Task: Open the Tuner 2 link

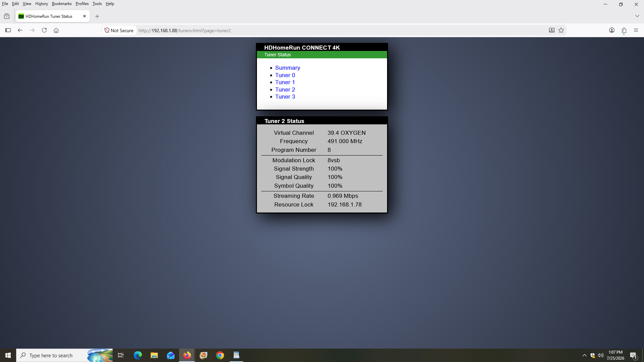Action: coord(285,89)
